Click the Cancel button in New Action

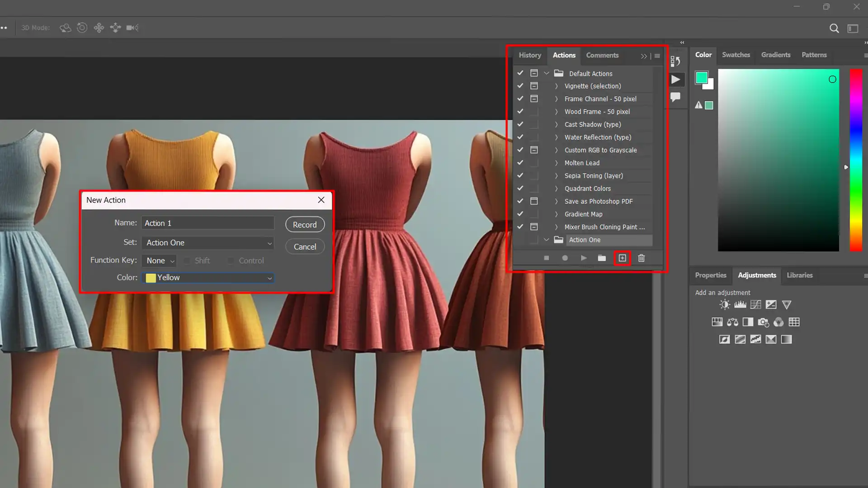click(x=305, y=247)
